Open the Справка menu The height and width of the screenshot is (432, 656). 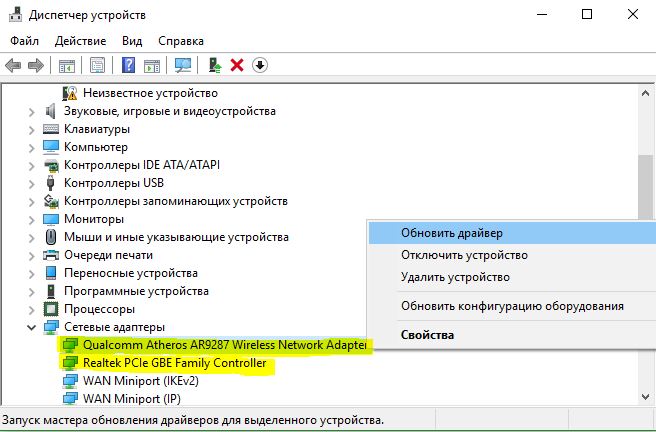(181, 41)
